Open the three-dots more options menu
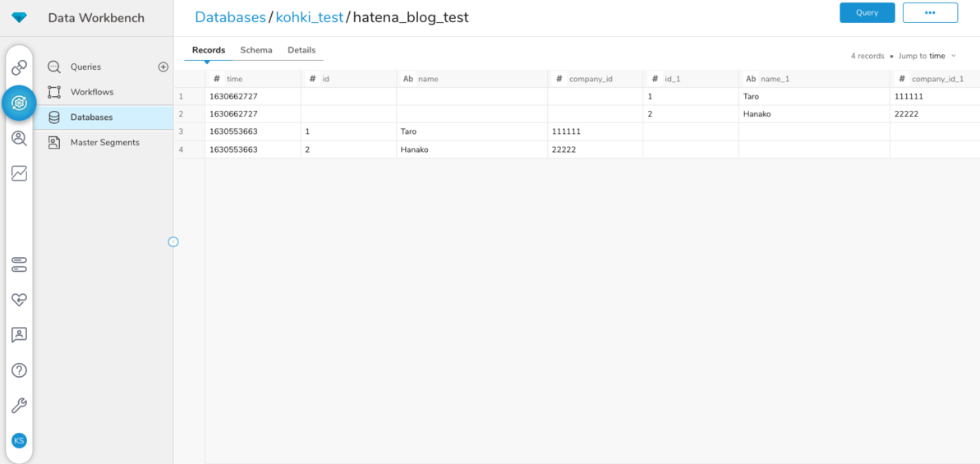The image size is (980, 464). pyautogui.click(x=930, y=12)
